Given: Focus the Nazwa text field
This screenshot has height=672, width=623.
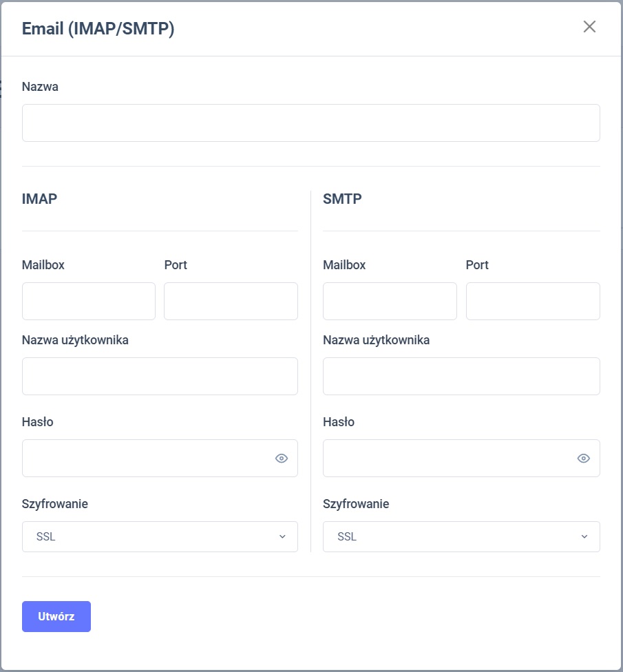Looking at the screenshot, I should pos(310,123).
